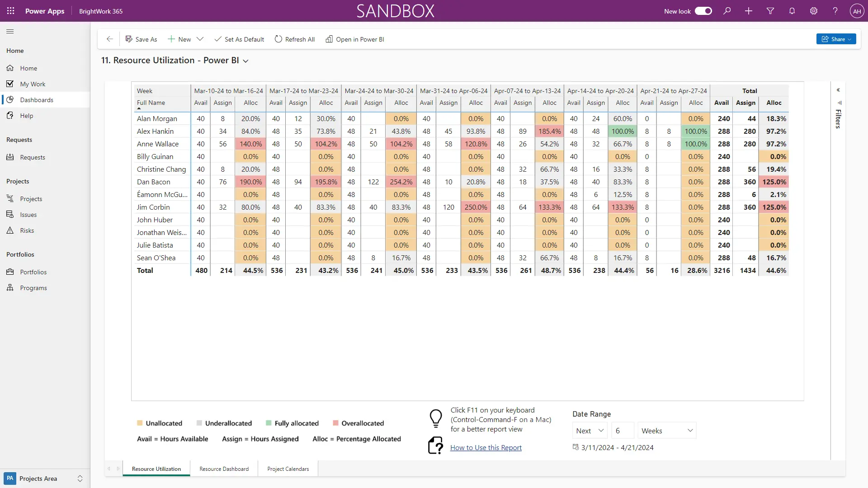Click the search magnifier icon in header
Image resolution: width=868 pixels, height=488 pixels.
[727, 11]
